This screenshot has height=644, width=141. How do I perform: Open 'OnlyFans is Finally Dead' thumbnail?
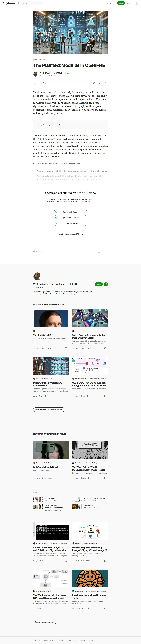[x=51, y=450]
